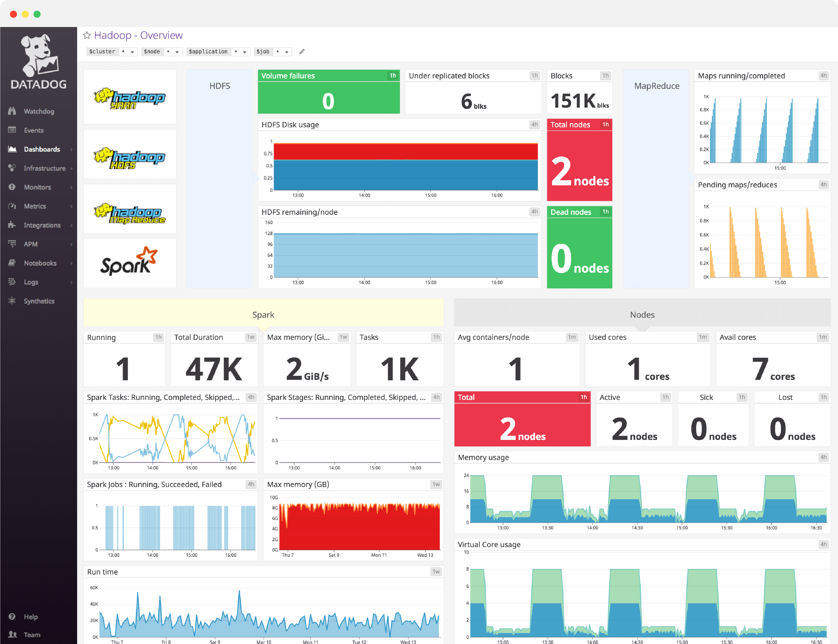Select the Spark section header
The height and width of the screenshot is (644, 838).
pos(263,314)
